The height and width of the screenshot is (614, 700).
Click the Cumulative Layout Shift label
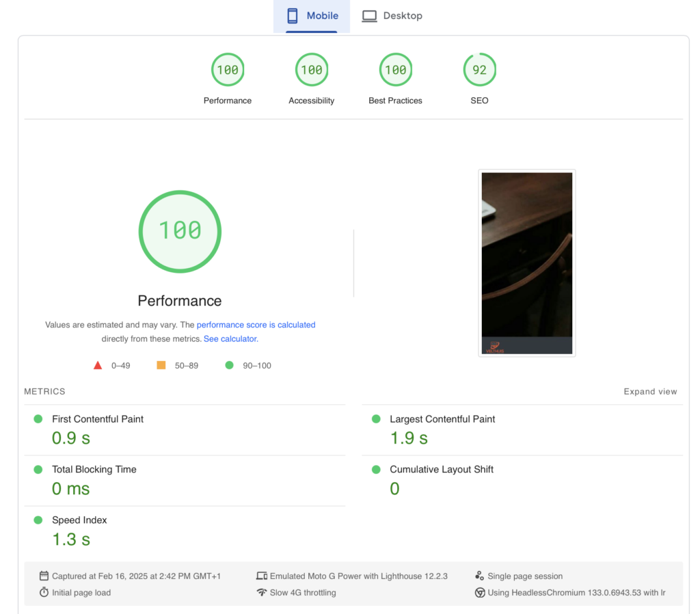[x=442, y=469]
